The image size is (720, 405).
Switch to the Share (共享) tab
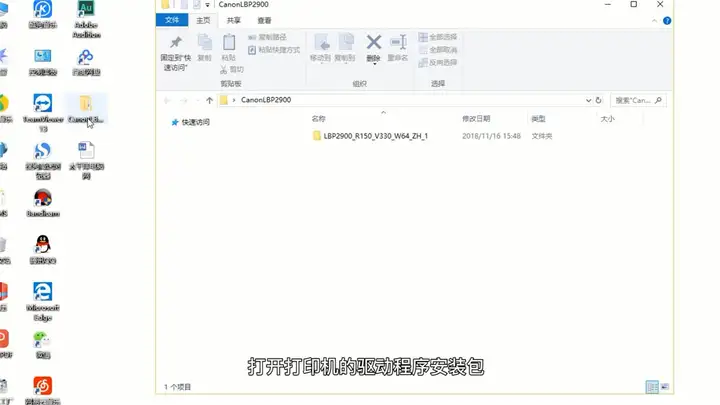pos(234,20)
